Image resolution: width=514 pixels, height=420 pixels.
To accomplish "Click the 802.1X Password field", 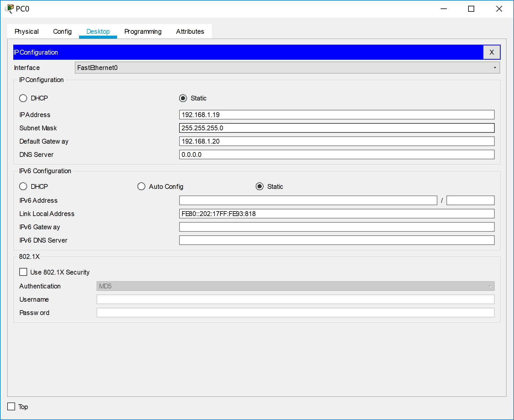I will click(x=295, y=313).
